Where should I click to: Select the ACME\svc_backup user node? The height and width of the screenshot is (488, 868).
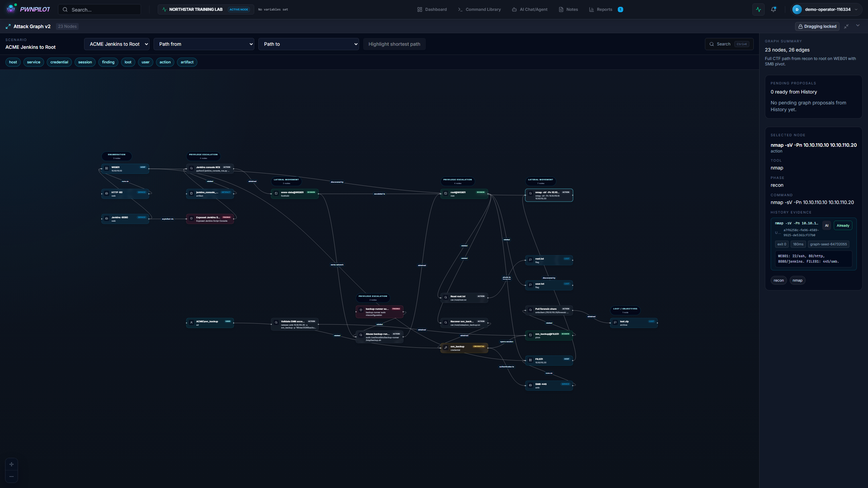[x=210, y=323]
